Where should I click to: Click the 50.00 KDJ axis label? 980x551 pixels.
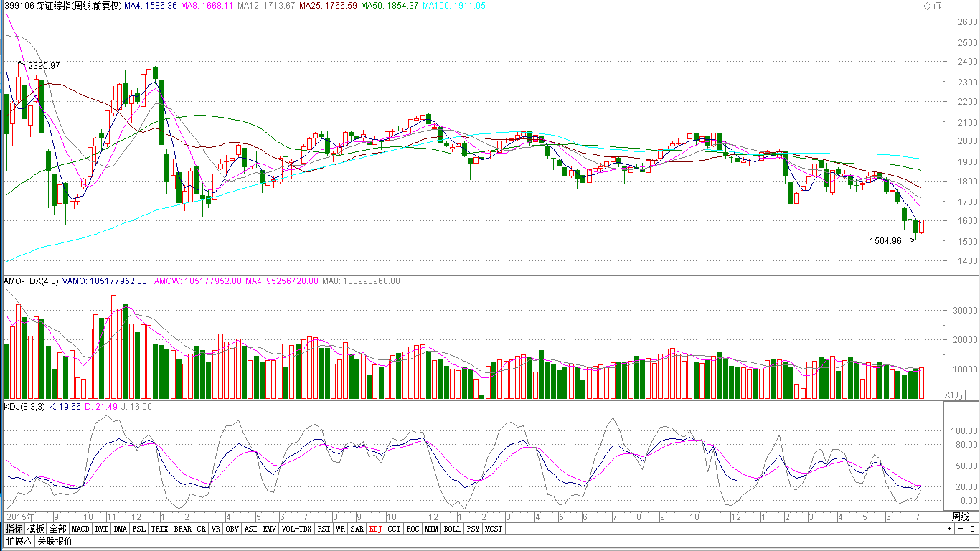(966, 466)
